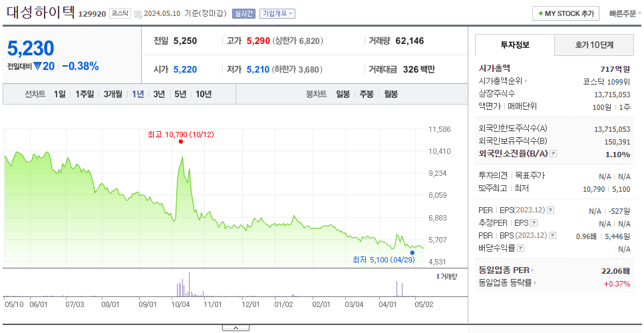Click 외국인보유주식수 value 150,391

(616, 143)
